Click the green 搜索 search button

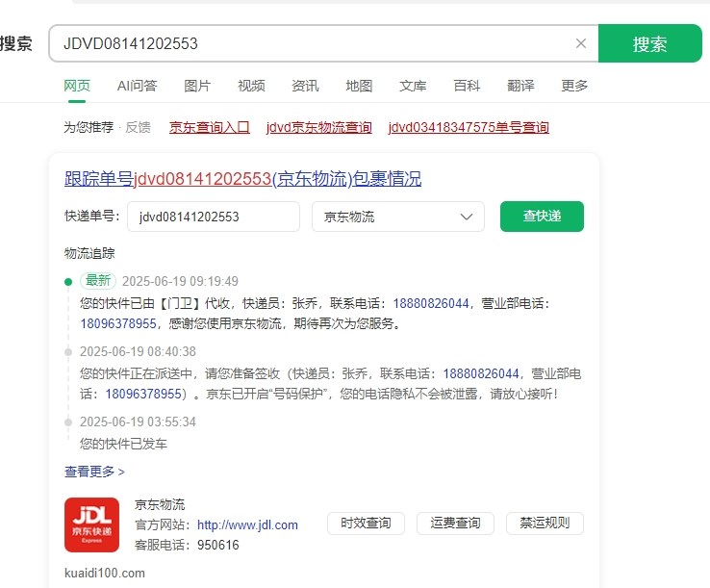pyautogui.click(x=649, y=43)
